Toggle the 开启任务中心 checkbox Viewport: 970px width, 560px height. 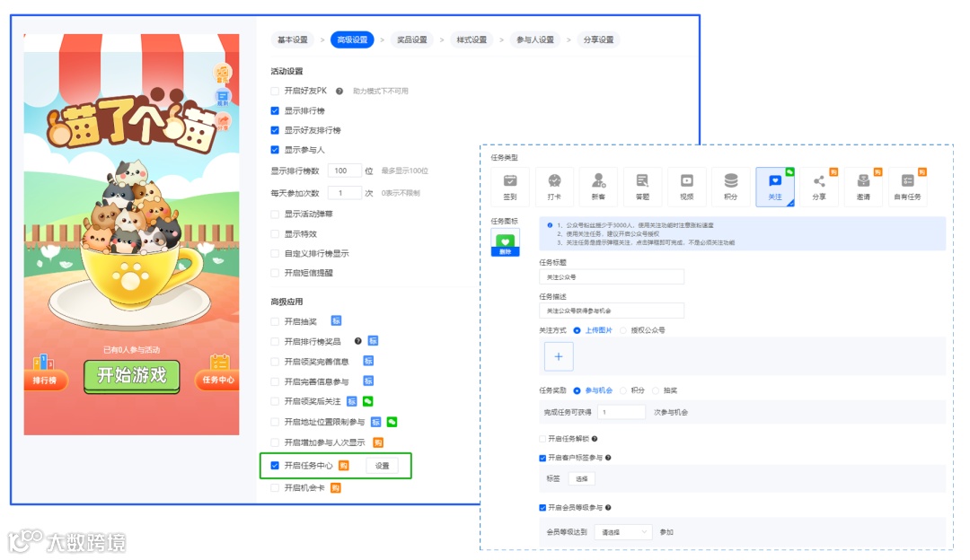click(275, 466)
